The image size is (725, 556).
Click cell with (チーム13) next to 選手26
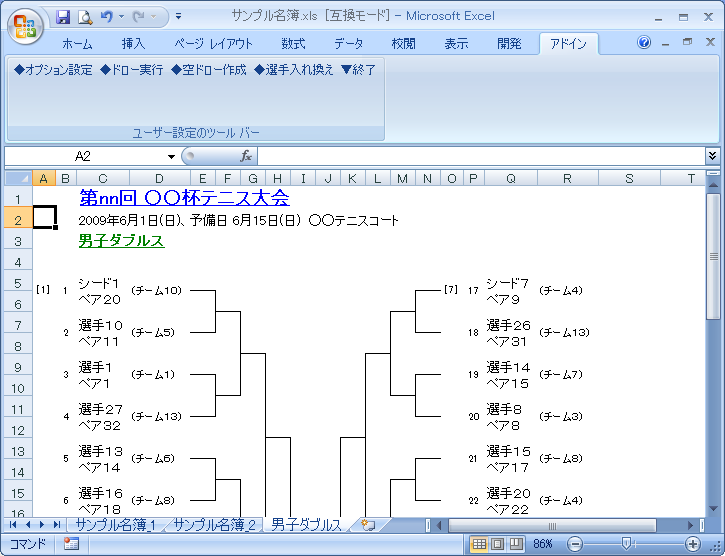coord(564,332)
